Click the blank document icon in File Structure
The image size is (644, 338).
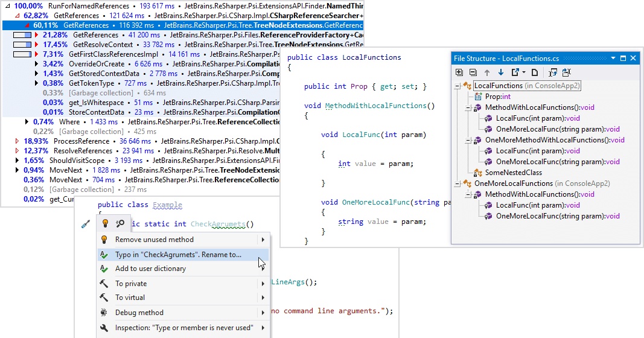534,72
